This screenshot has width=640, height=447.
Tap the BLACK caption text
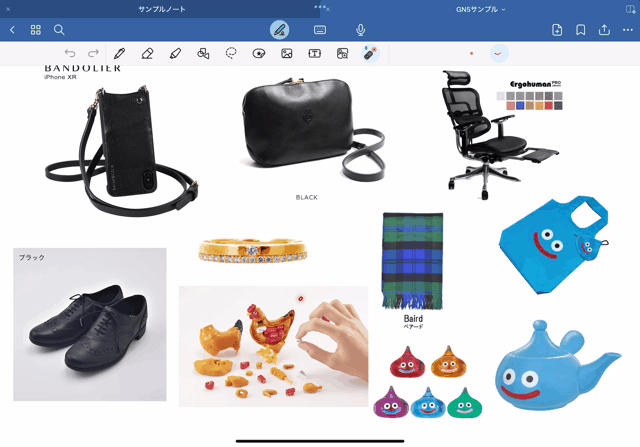[x=307, y=197]
